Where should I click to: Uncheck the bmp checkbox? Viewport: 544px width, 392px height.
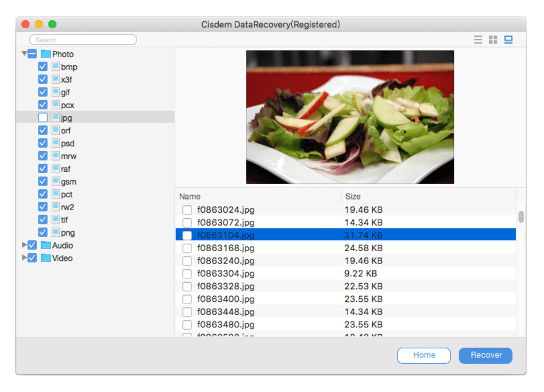(43, 67)
